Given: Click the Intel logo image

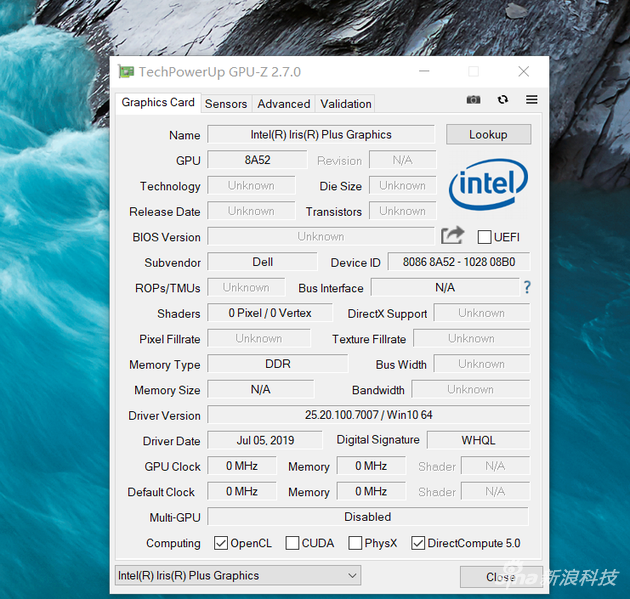Looking at the screenshot, I should pos(488,186).
